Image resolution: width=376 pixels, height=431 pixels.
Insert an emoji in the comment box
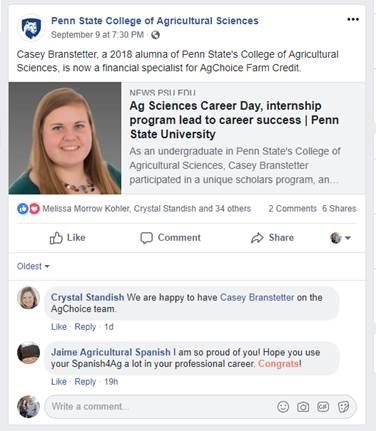click(x=283, y=407)
